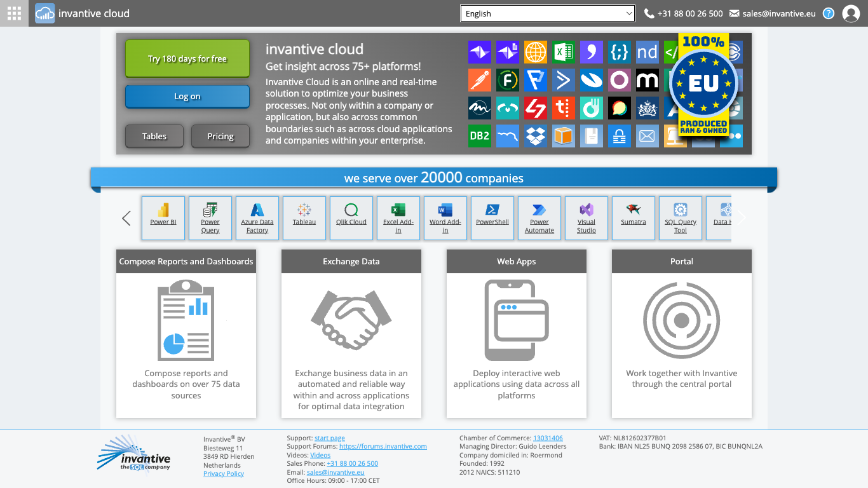Open the support start page link
This screenshot has height=488, width=868.
tap(330, 438)
